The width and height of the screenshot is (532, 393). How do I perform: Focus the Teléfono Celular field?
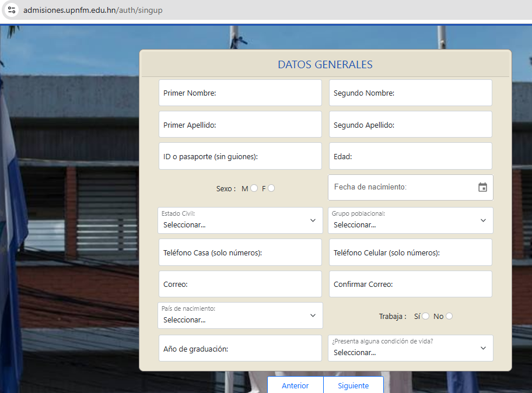point(411,252)
